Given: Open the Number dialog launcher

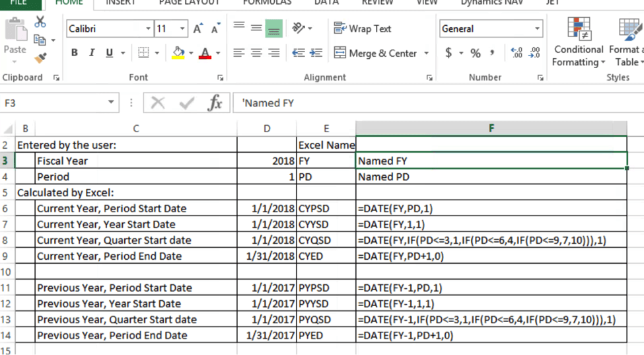Looking at the screenshot, I should pyautogui.click(x=540, y=77).
